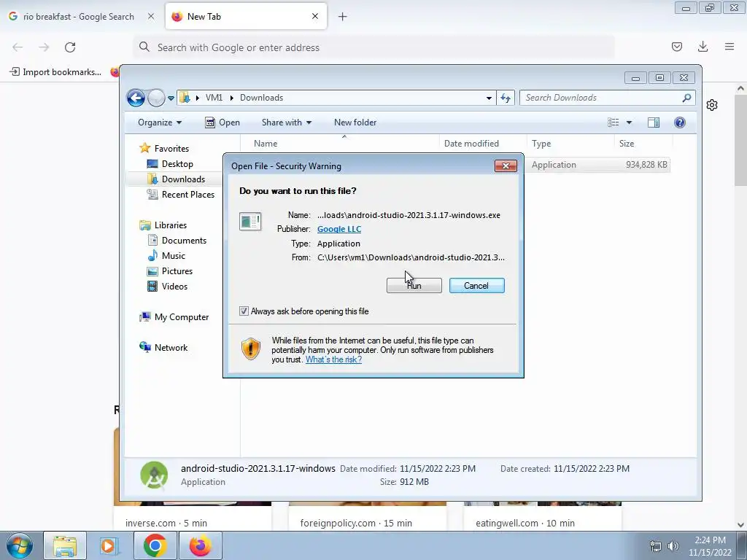Screen dimensions: 747x560
Task: Open Videos library
Action: pos(174,286)
